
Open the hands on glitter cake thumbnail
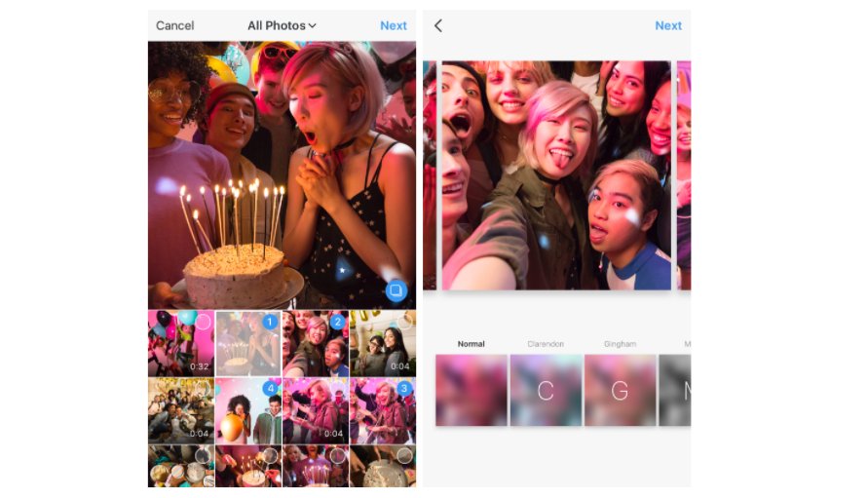[x=383, y=467]
